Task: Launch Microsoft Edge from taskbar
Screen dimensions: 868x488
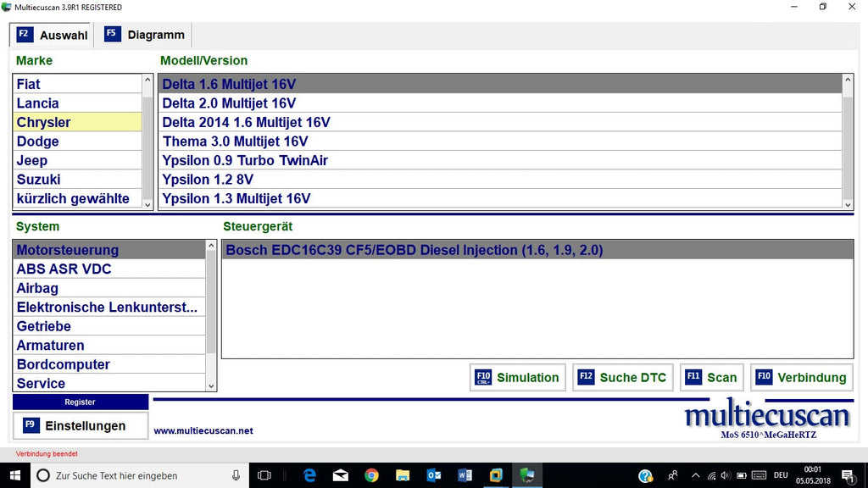Action: [309, 475]
